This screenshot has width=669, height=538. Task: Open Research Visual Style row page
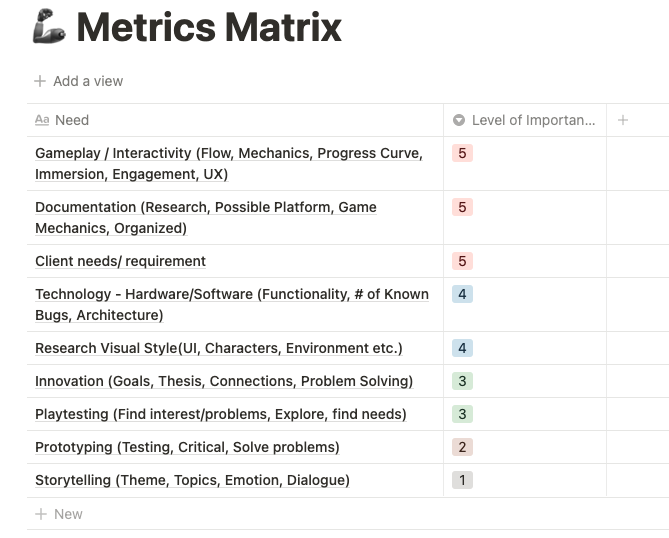[x=218, y=348]
